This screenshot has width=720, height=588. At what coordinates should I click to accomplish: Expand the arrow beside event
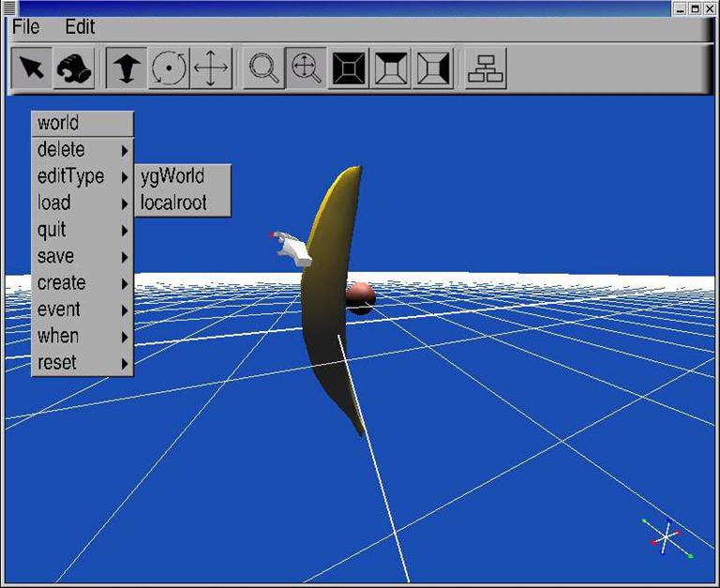(x=125, y=310)
